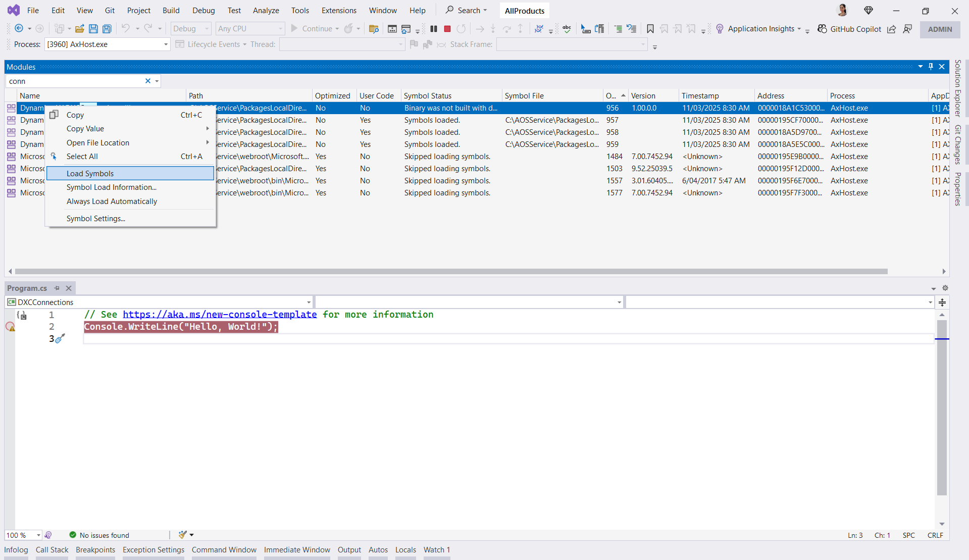
Task: Click the code cleanup broom icon
Action: coord(183,535)
